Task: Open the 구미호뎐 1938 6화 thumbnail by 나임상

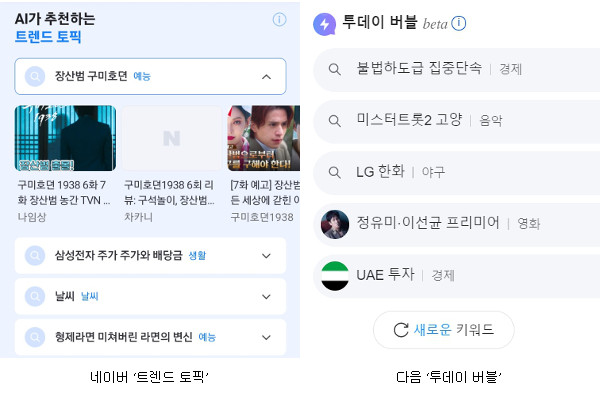Action: pos(65,138)
